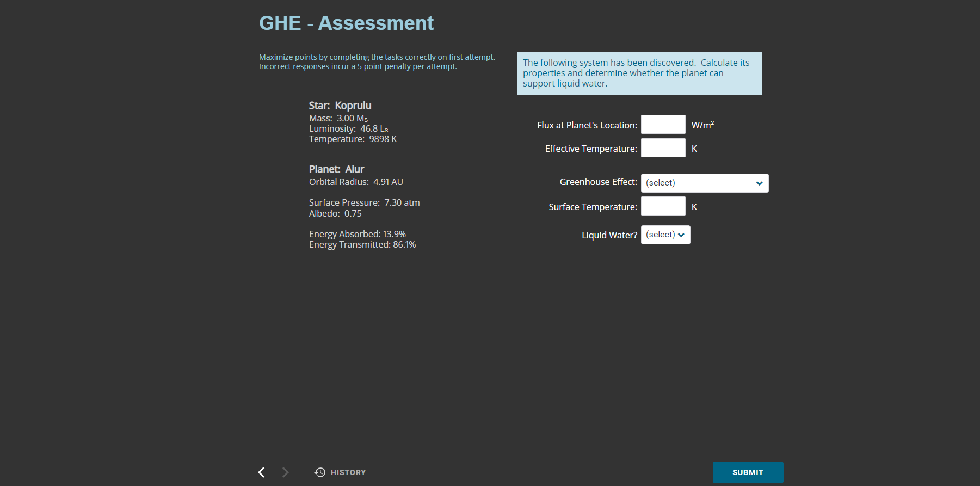The width and height of the screenshot is (980, 486).
Task: Click the system discovered instruction box
Action: point(639,73)
